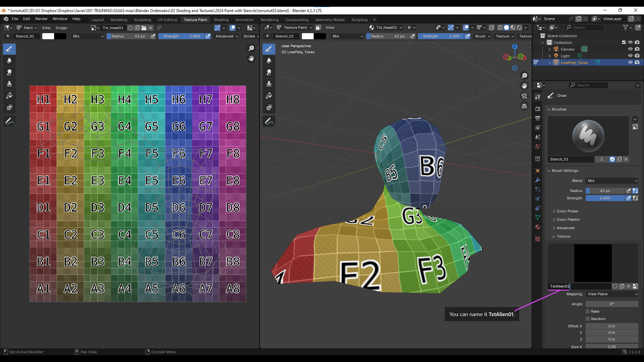Hide the LowPoly_Torso object in viewport
644x362 pixels.
(630, 62)
